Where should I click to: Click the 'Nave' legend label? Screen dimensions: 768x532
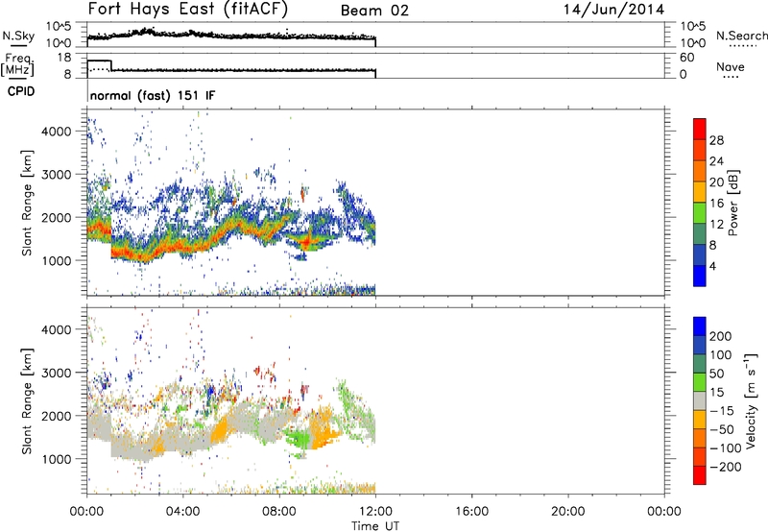[x=731, y=66]
